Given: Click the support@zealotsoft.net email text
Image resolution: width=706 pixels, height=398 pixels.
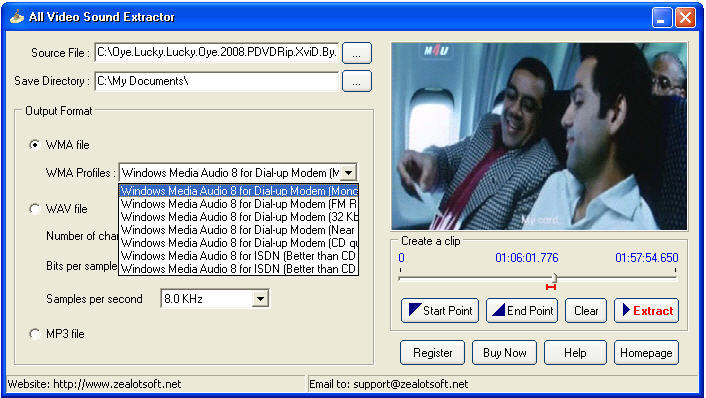Looking at the screenshot, I should [389, 384].
